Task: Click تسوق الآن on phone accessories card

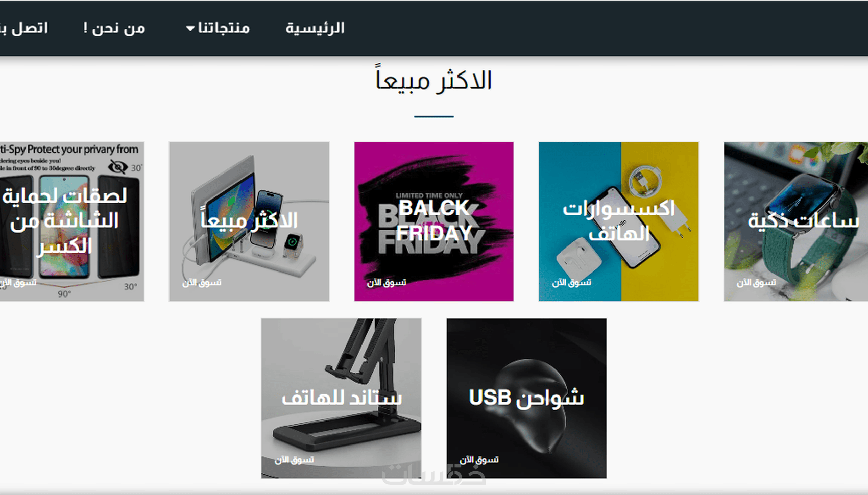Action: coord(571,282)
